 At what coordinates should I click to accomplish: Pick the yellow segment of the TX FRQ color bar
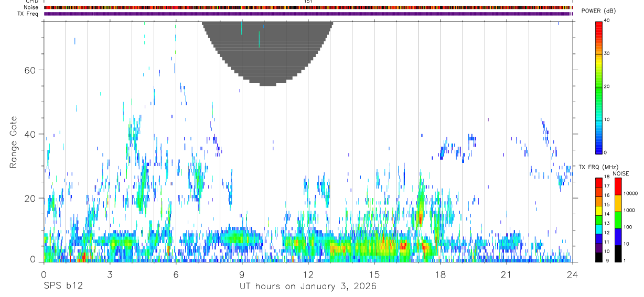click(599, 211)
